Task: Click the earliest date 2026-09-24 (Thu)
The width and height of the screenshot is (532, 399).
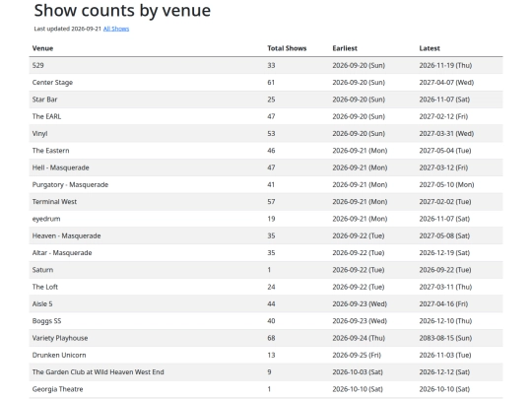Action: (359, 338)
